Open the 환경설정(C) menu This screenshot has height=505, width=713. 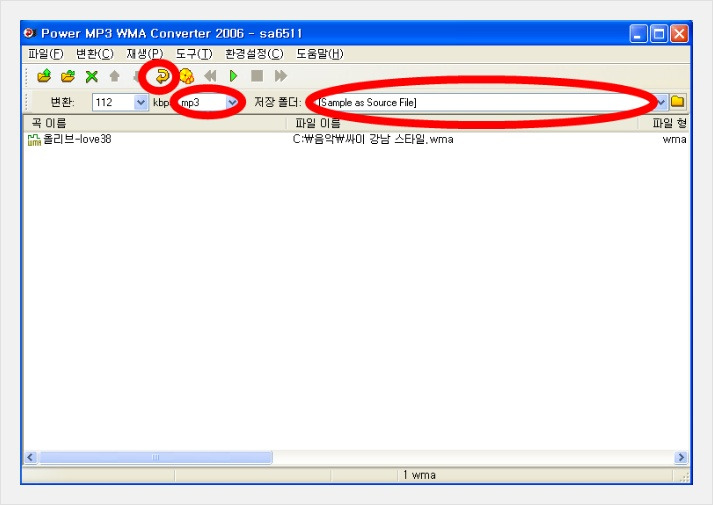click(254, 54)
